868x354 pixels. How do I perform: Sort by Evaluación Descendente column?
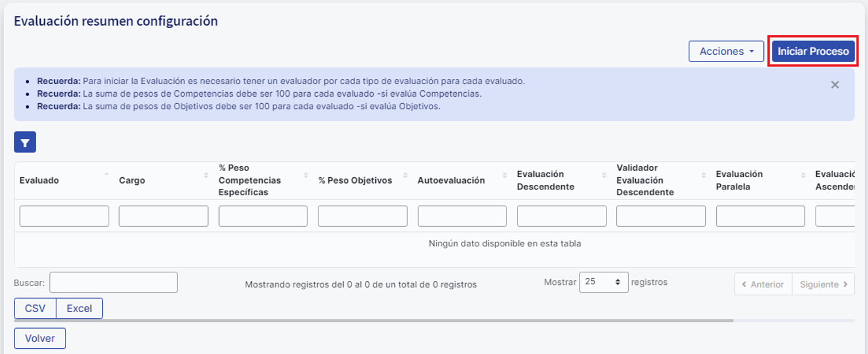coord(545,180)
